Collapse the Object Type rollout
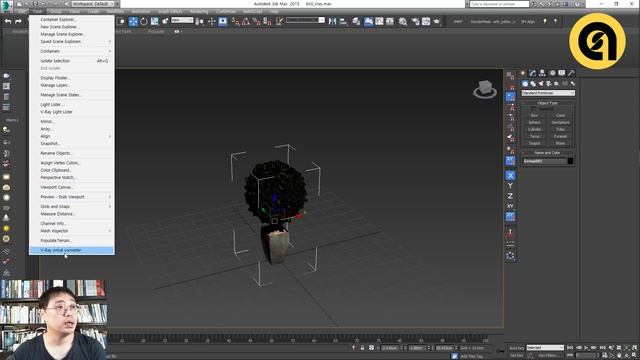 (x=548, y=103)
